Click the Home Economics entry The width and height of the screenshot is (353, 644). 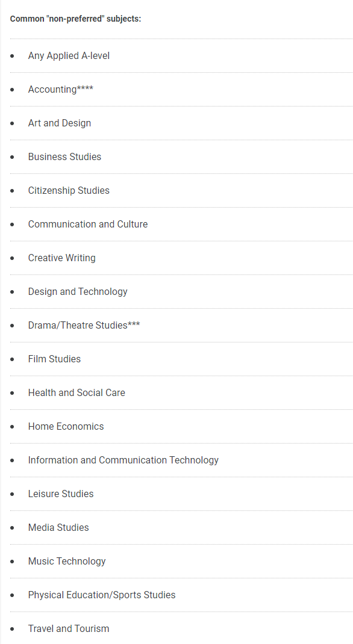66,426
